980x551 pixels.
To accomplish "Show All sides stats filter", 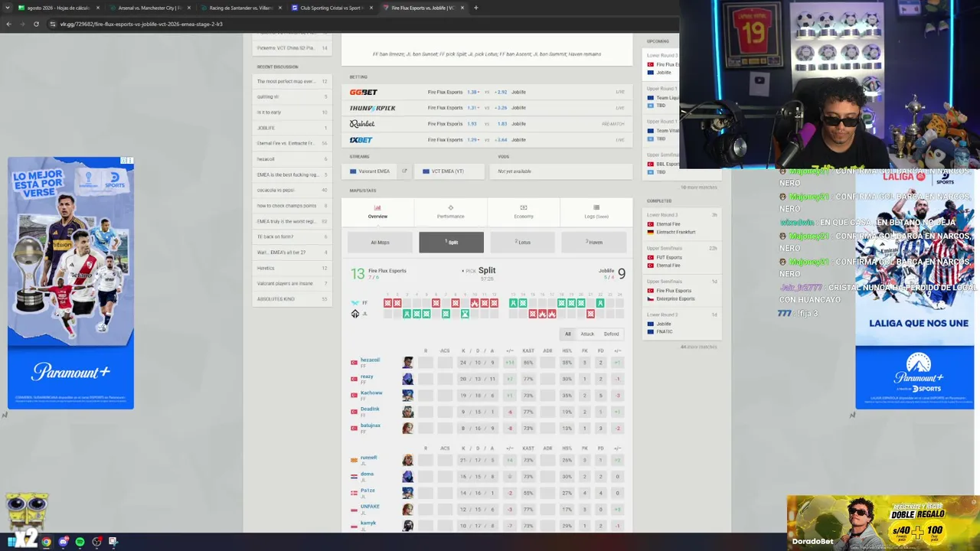I will 568,334.
